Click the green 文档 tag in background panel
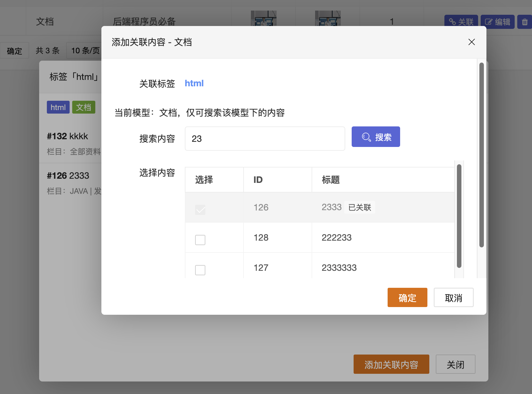Viewport: 532px width, 394px height. coord(84,107)
